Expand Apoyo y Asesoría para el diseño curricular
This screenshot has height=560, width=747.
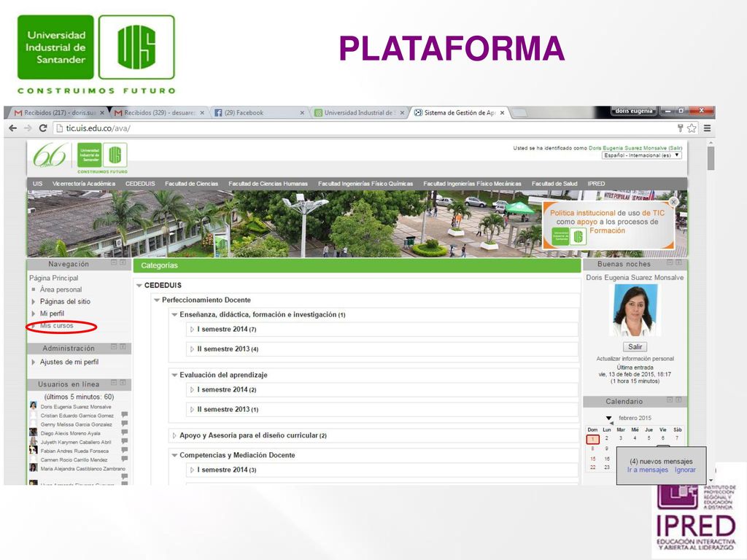click(x=174, y=436)
